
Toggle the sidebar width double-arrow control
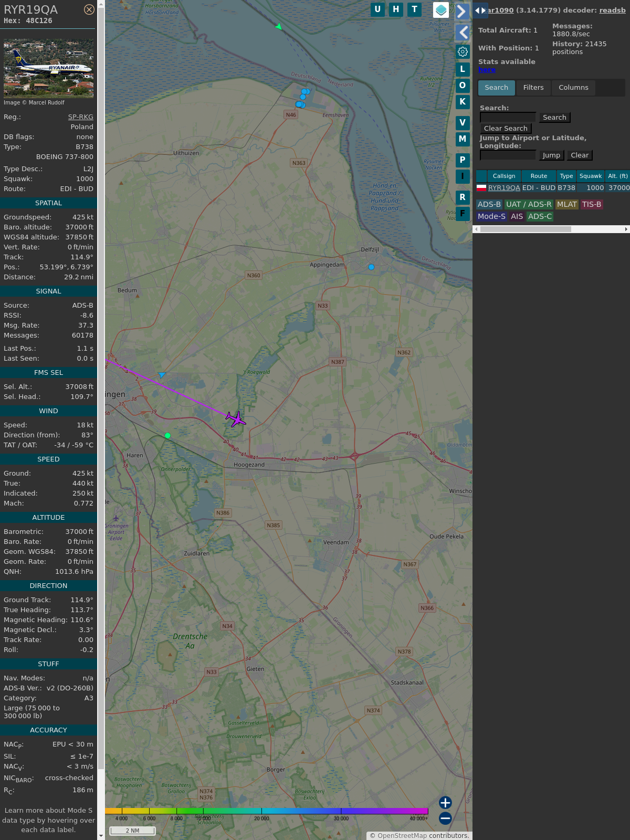tap(480, 10)
